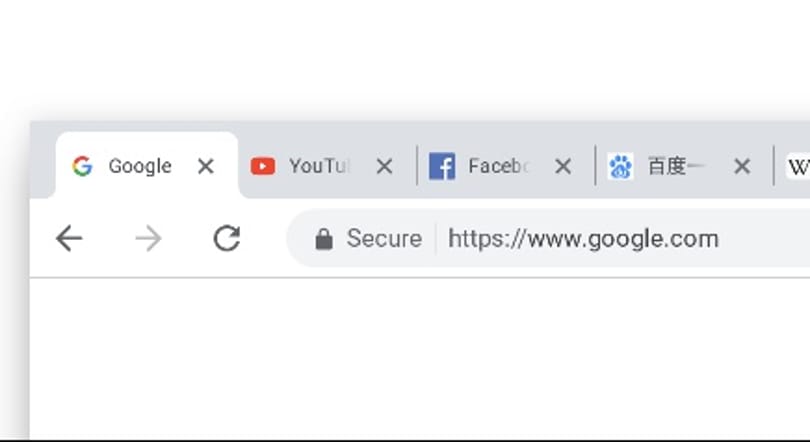The image size is (810, 442).
Task: Click the Google G favicon
Action: (82, 166)
